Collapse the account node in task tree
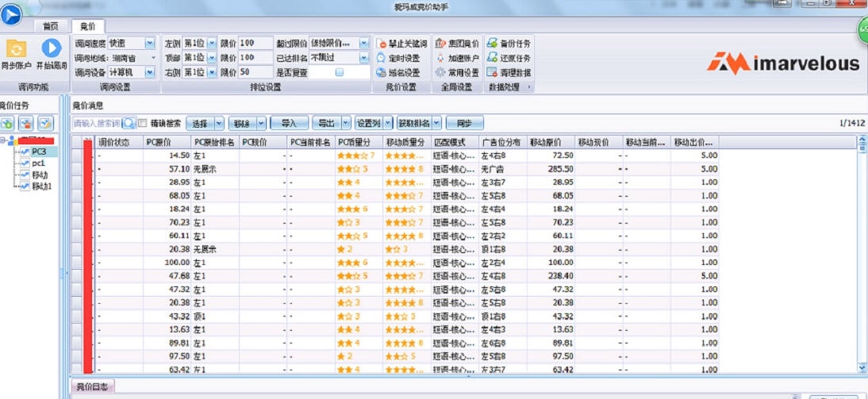 click(x=2, y=140)
